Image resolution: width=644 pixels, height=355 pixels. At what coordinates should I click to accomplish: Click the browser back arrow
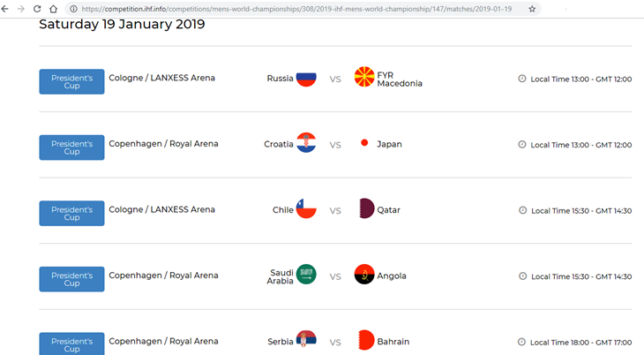pyautogui.click(x=6, y=9)
